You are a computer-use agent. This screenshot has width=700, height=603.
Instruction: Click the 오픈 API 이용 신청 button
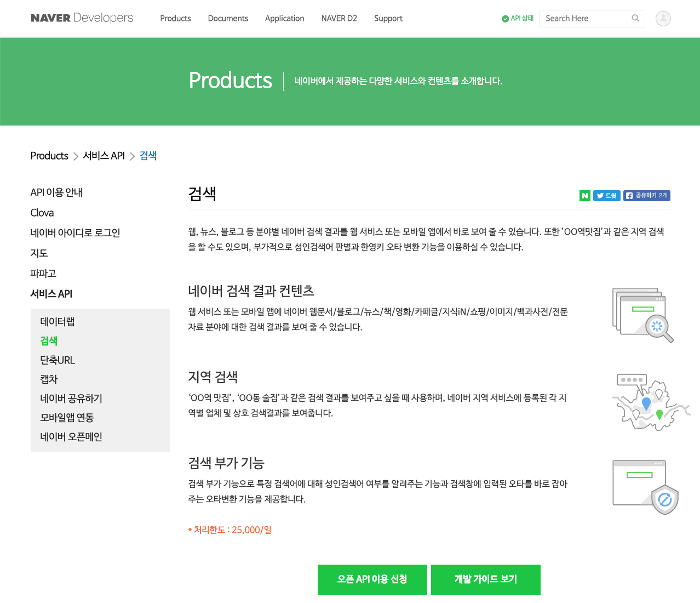point(372,579)
